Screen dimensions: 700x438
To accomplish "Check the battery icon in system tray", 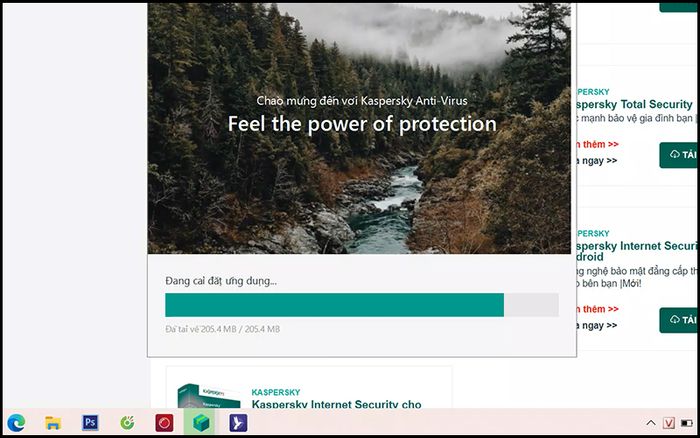I will click(687, 423).
